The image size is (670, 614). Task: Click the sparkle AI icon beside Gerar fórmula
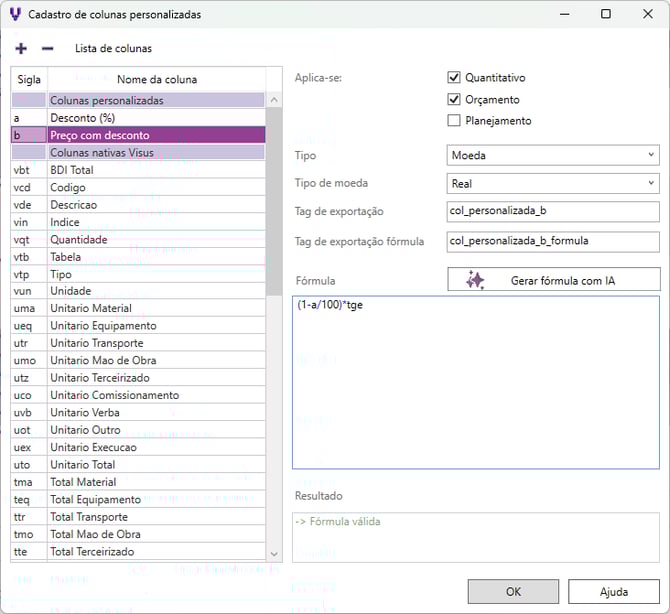(x=475, y=280)
